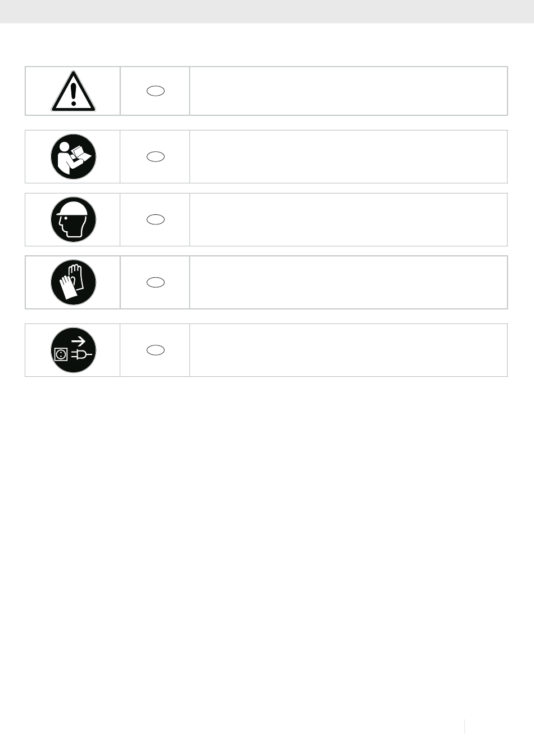Select the protective gloves icon
This screenshot has height=756, width=534.
[x=73, y=282]
